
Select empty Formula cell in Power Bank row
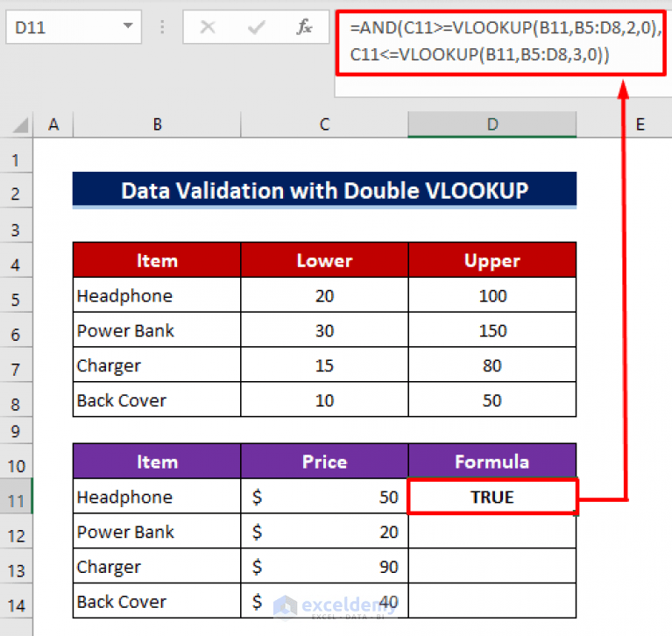point(492,532)
